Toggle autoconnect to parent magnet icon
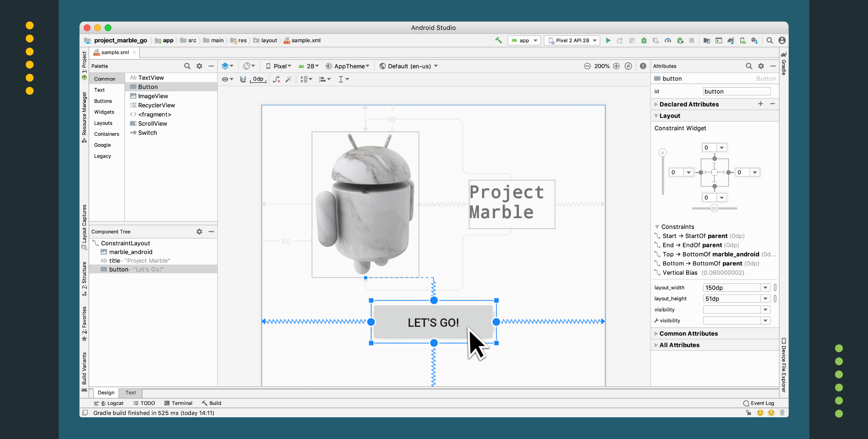This screenshot has height=439, width=868. pyautogui.click(x=243, y=79)
